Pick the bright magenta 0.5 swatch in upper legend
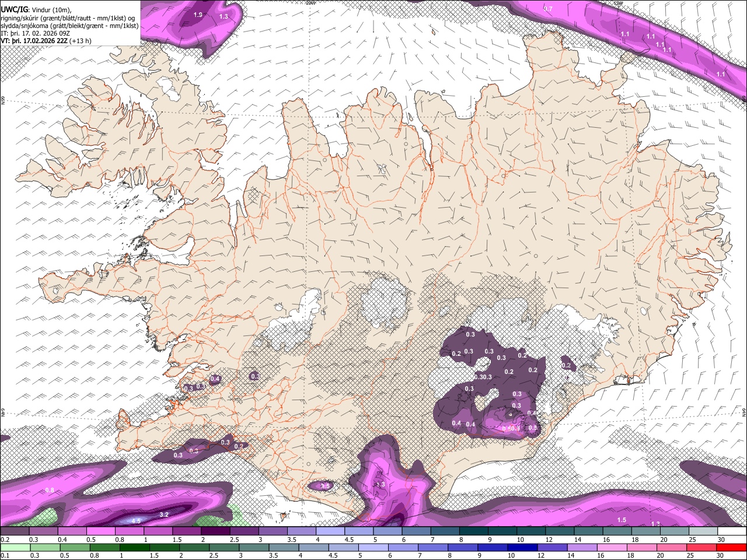 coord(100,531)
